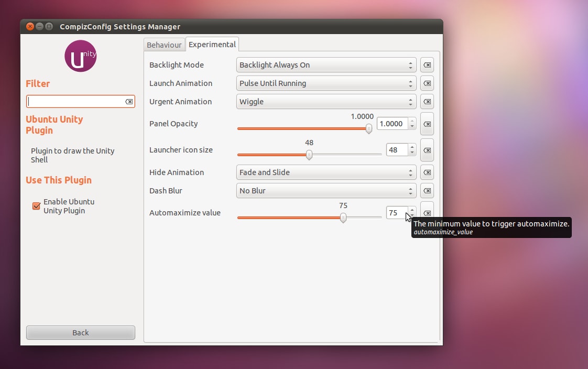Click the Automaximize value number box
This screenshot has width=588, height=369.
397,213
